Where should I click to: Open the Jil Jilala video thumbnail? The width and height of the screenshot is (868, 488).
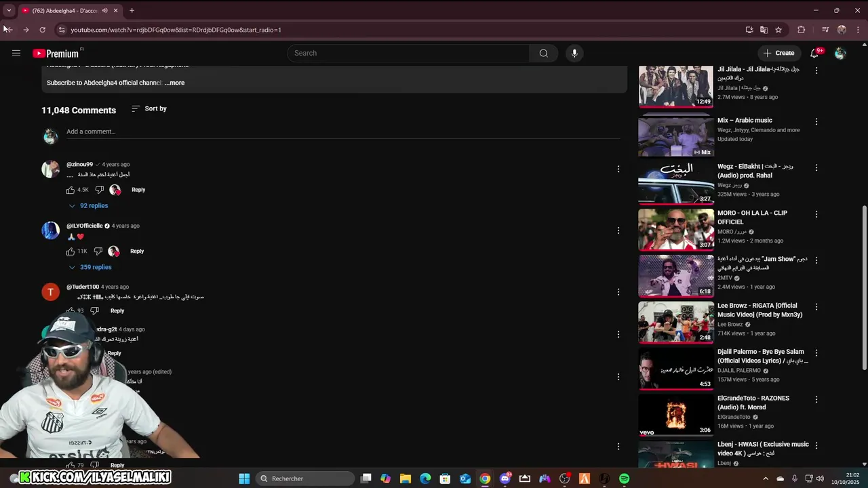click(676, 86)
